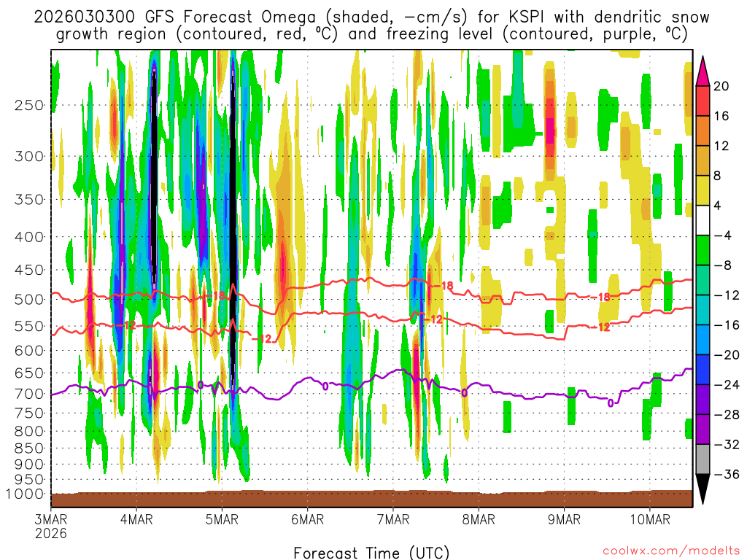The height and width of the screenshot is (560, 747).
Task: Click the green colorbar swatch between -8 and -4
Action: click(703, 250)
